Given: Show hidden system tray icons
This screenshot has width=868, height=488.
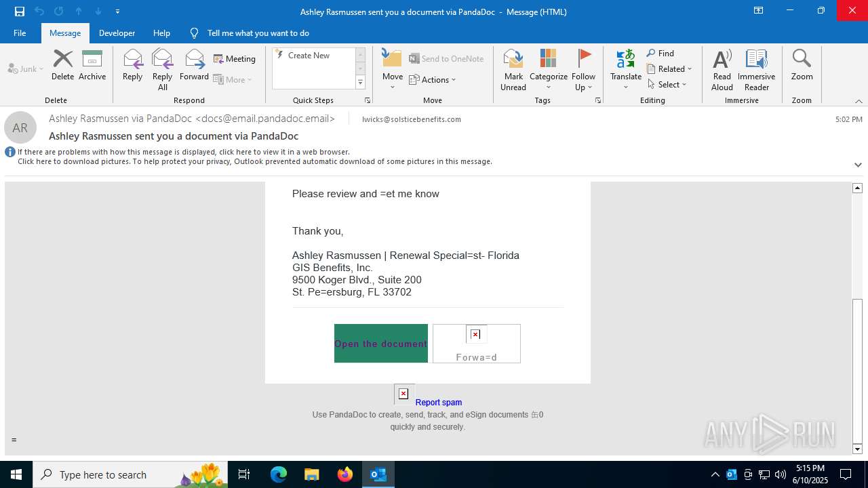Looking at the screenshot, I should click(x=715, y=474).
